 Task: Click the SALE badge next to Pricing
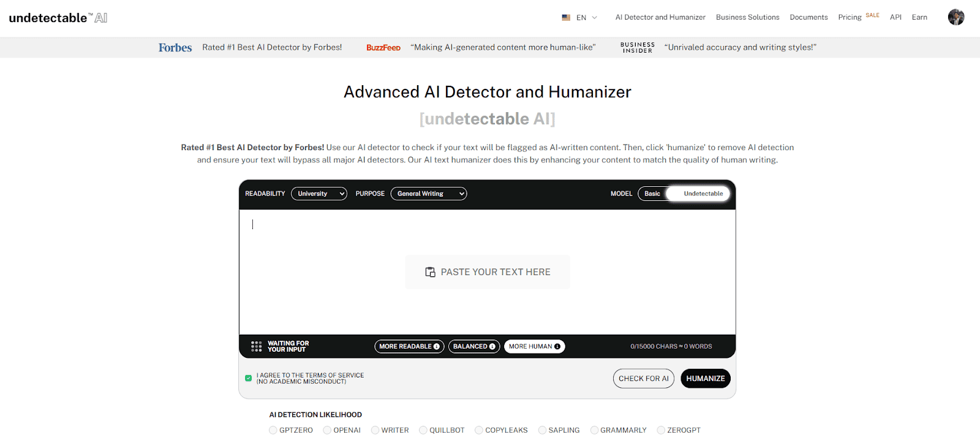tap(872, 15)
